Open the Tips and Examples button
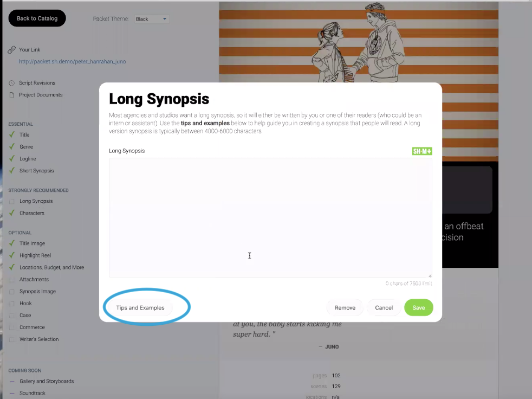This screenshot has width=532, height=399. 140,308
